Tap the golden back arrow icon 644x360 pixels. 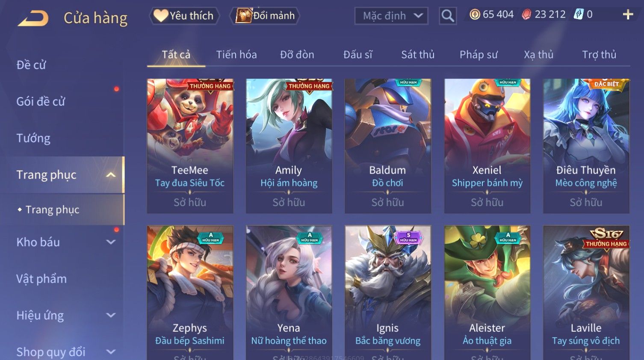point(33,18)
